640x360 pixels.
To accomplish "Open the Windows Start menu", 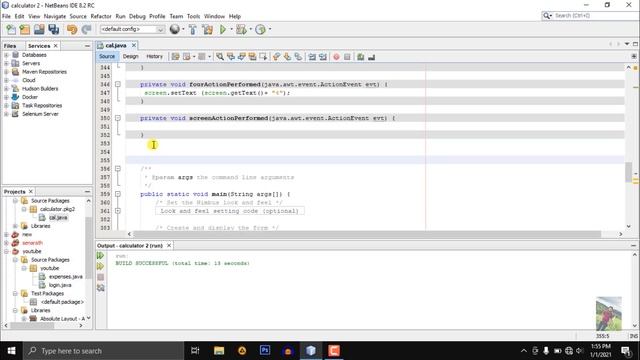I will coord(11,351).
